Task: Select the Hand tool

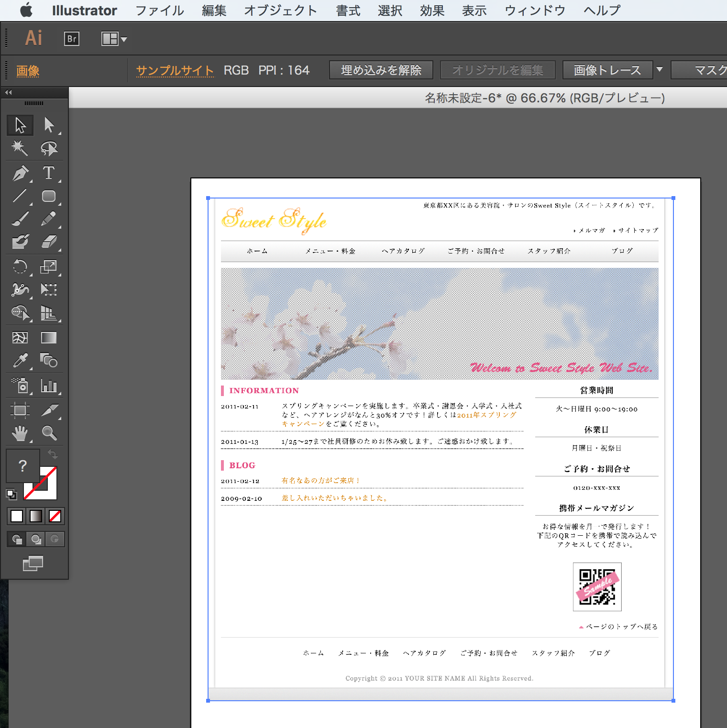Action: click(20, 433)
